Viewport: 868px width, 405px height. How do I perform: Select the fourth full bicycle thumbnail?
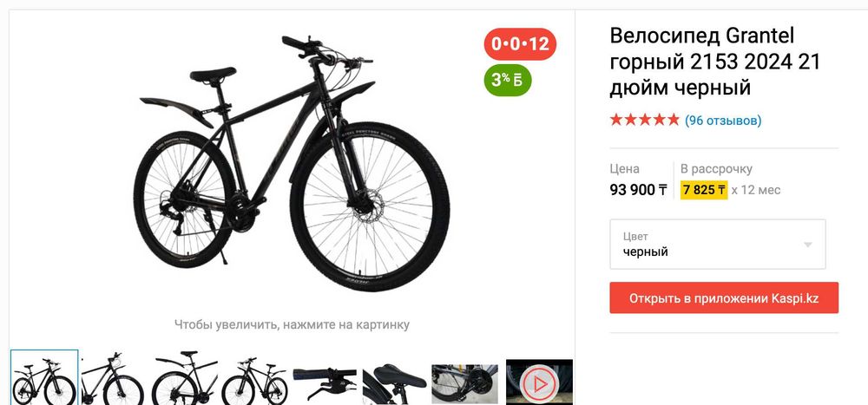[254, 381]
